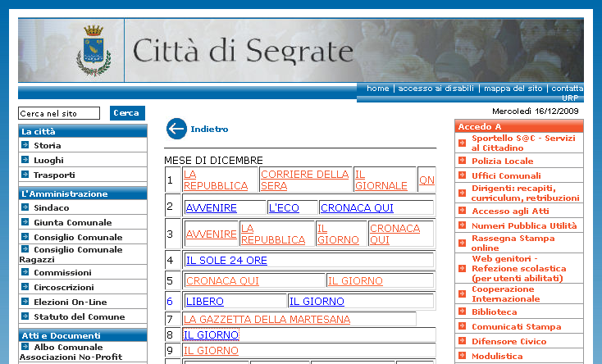Click the day number 6 link
Viewport: 602px width, 364px height.
click(170, 302)
